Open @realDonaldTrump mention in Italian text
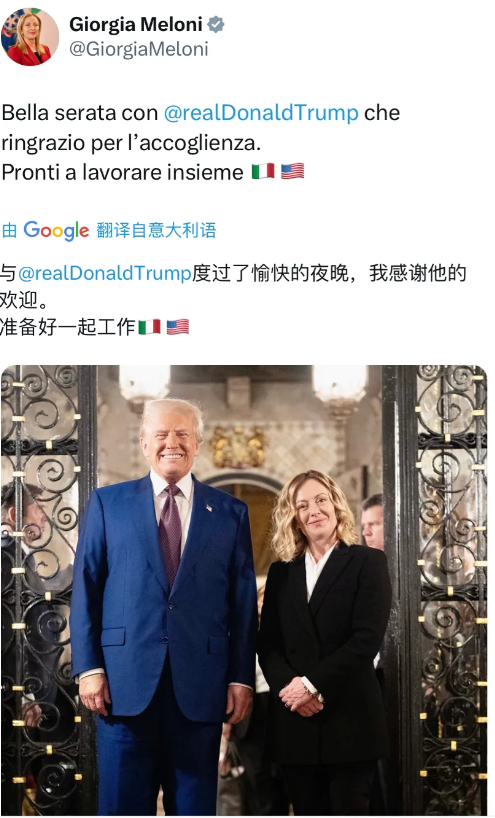Image resolution: width=495 pixels, height=818 pixels. point(261,113)
